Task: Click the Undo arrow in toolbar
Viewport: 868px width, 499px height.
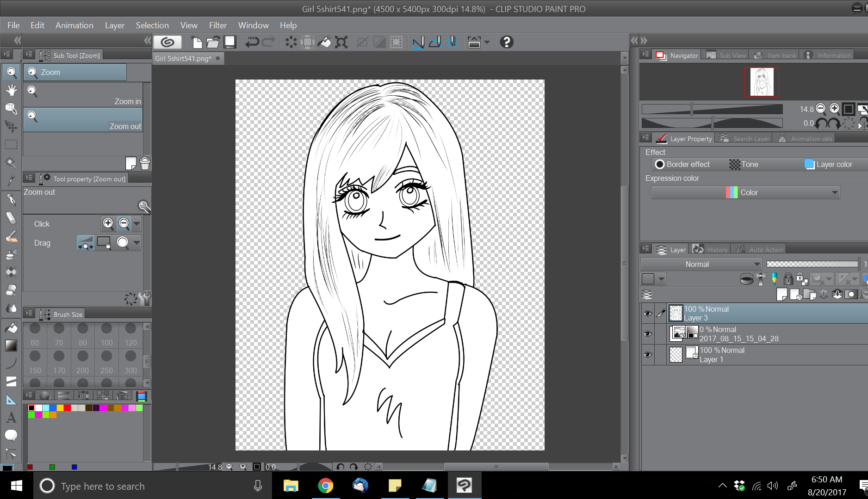Action: [252, 43]
